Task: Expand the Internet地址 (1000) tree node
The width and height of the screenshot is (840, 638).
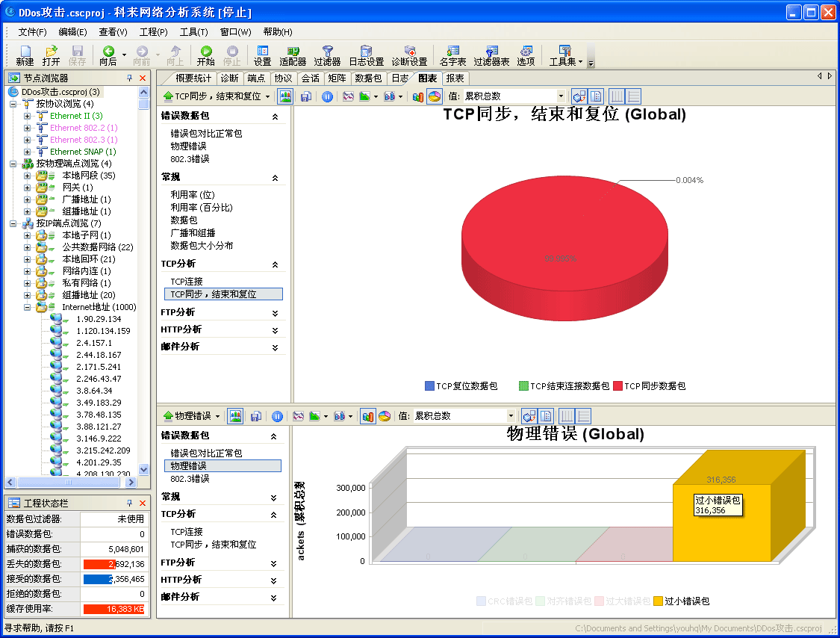Action: [x=26, y=307]
